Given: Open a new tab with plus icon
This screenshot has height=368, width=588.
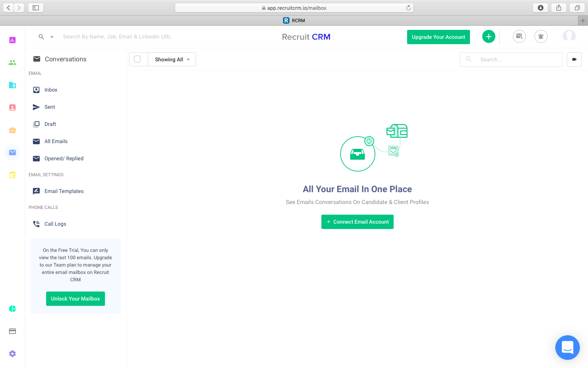Looking at the screenshot, I should pyautogui.click(x=583, y=20).
